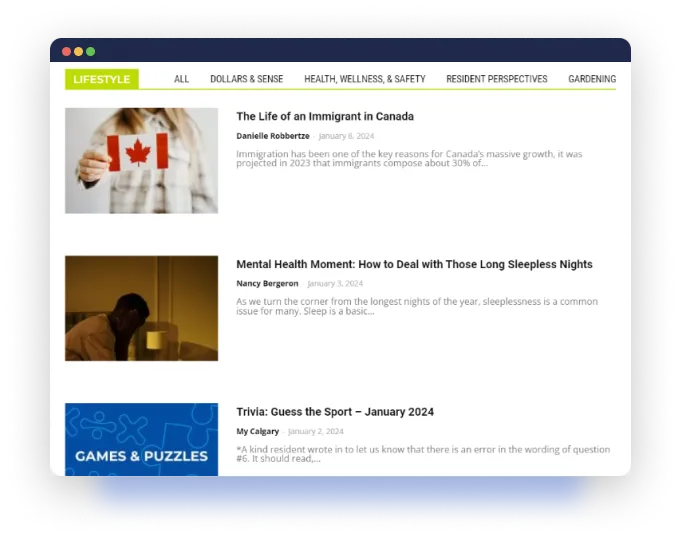Click the trivia article excerpt text
The image size is (681, 538).
(423, 454)
